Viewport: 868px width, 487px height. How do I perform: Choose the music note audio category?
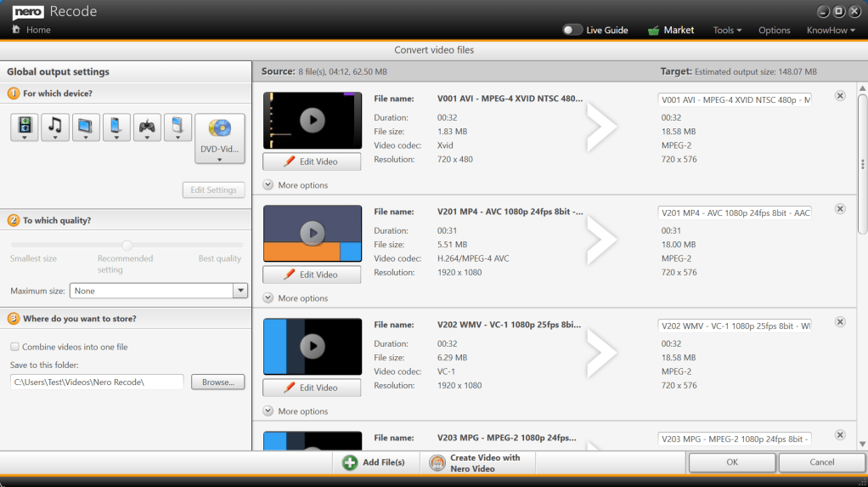tap(55, 127)
